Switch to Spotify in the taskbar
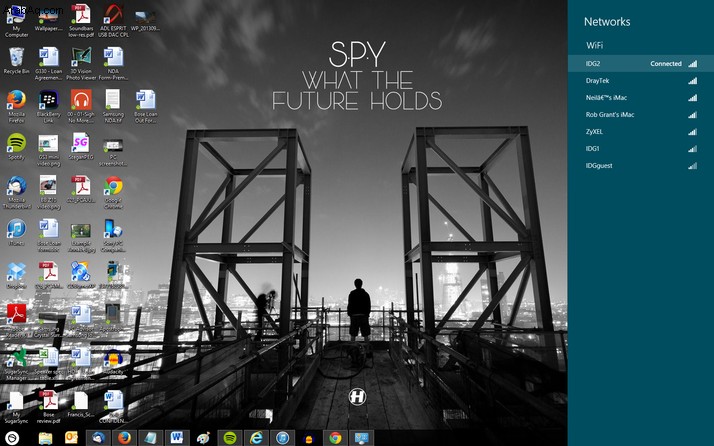Image resolution: width=714 pixels, height=446 pixels. pyautogui.click(x=230, y=438)
